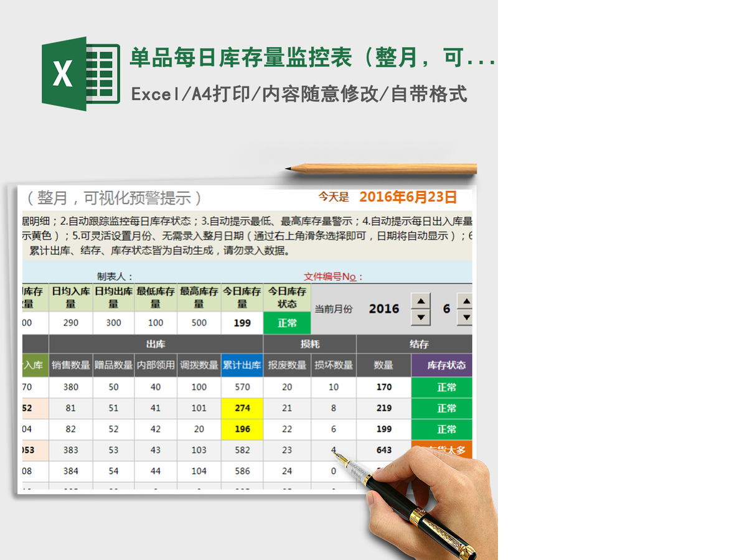
Task: Select the 最高库存量 header cell
Action: (x=199, y=297)
